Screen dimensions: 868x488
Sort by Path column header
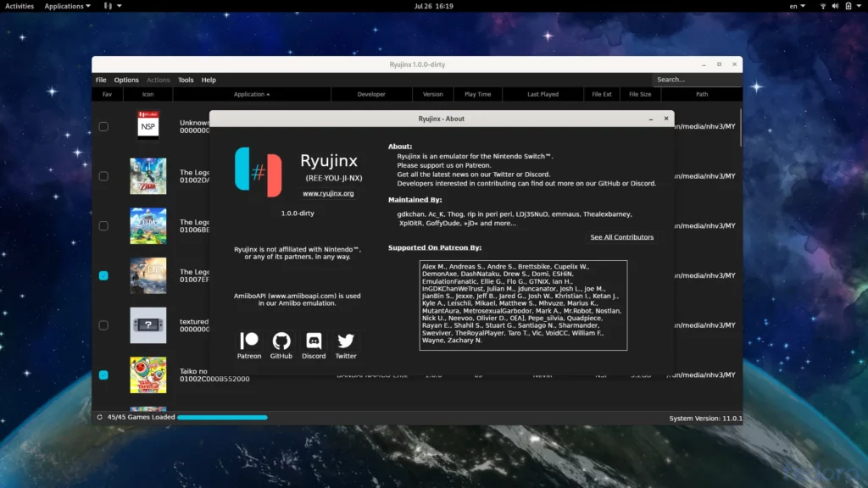pos(702,94)
